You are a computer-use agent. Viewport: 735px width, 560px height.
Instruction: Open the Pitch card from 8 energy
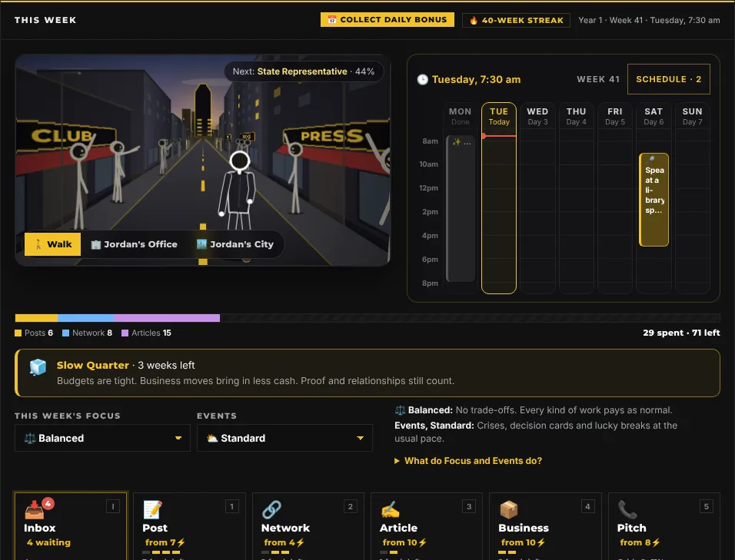click(664, 526)
